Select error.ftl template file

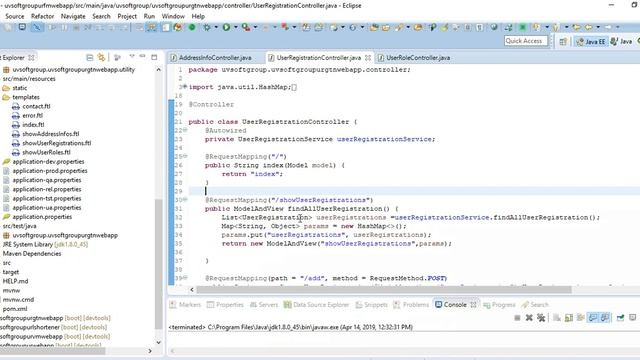pos(32,116)
